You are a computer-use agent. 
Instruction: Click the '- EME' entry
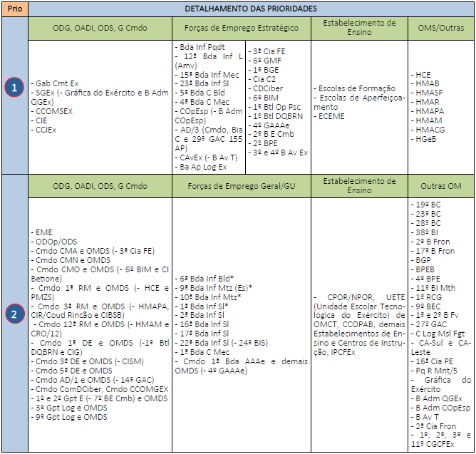pyautogui.click(x=41, y=232)
